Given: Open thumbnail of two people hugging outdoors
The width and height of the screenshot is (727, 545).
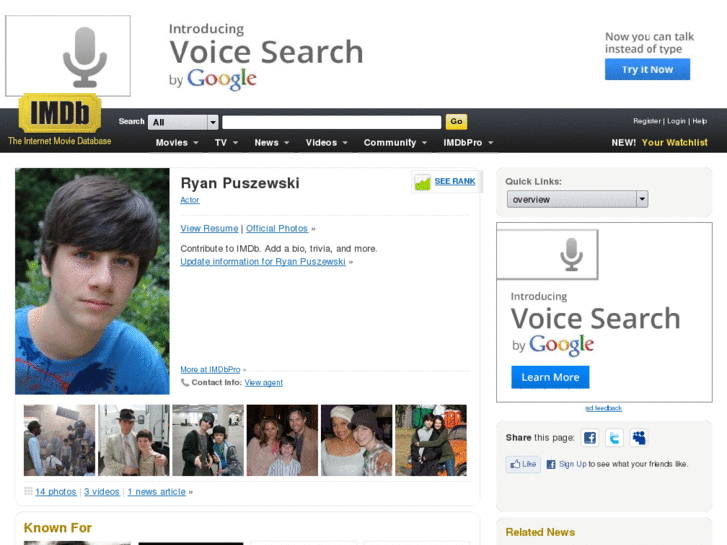Looking at the screenshot, I should tap(431, 440).
